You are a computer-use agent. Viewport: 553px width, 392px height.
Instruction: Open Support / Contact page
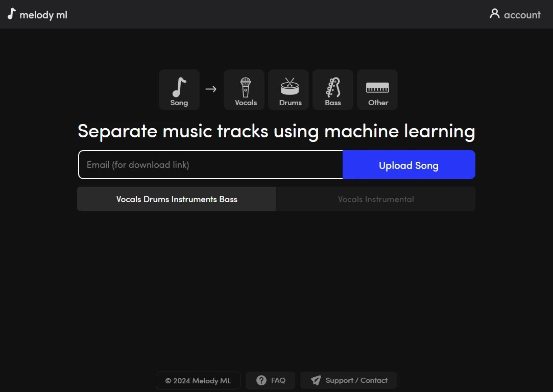349,380
